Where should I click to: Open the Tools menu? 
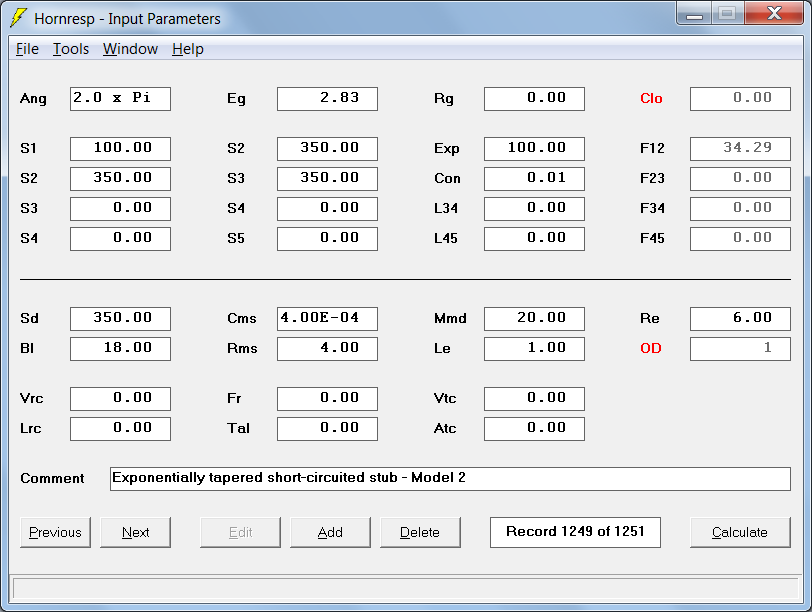pyautogui.click(x=71, y=49)
